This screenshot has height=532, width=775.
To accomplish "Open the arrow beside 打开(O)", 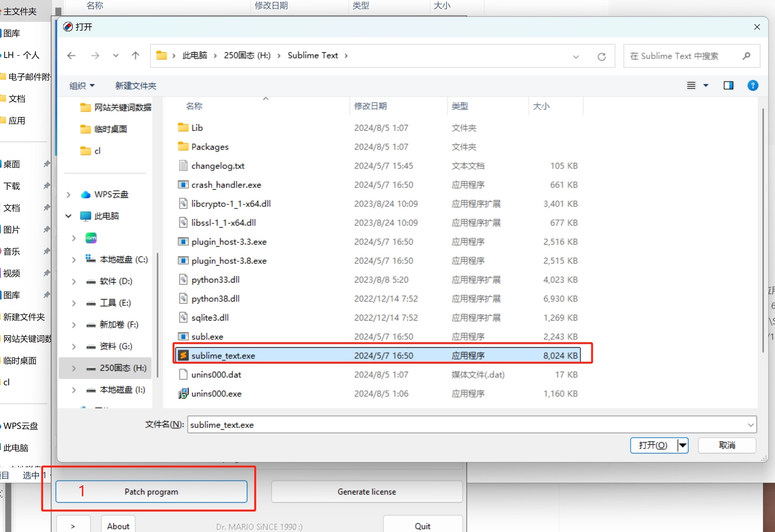I will pos(683,445).
